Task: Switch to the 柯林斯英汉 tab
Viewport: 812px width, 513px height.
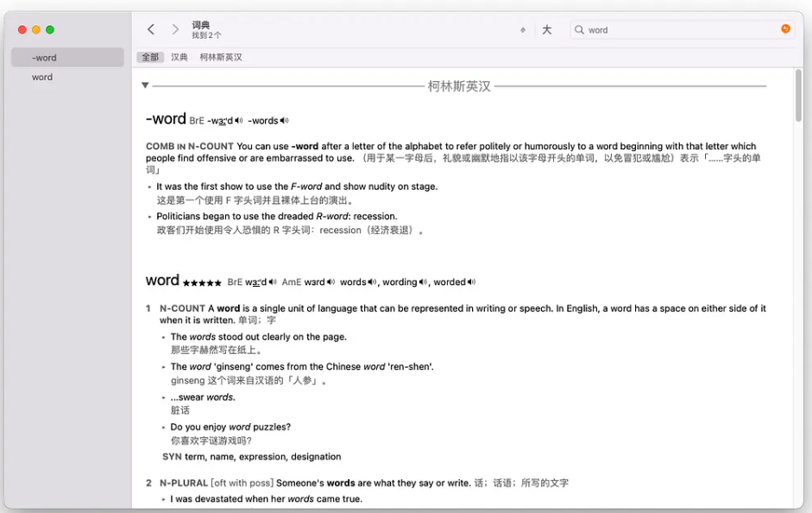Action: (x=221, y=57)
